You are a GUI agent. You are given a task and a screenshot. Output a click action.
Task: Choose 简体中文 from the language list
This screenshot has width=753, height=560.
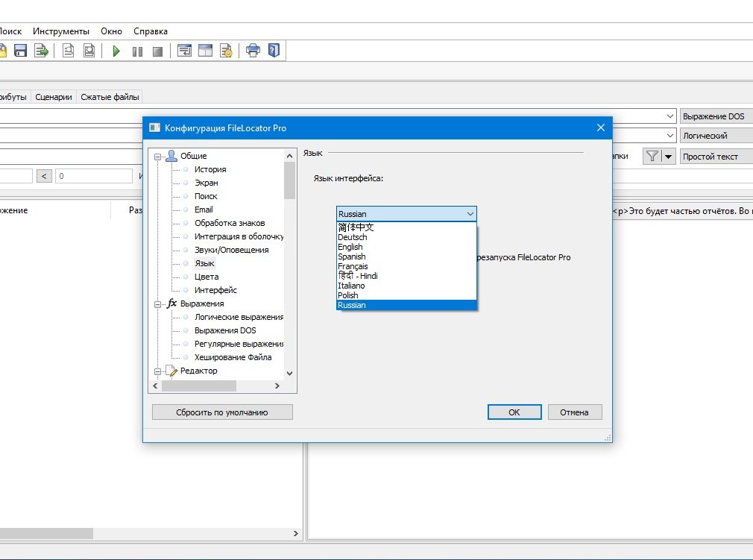pos(407,227)
